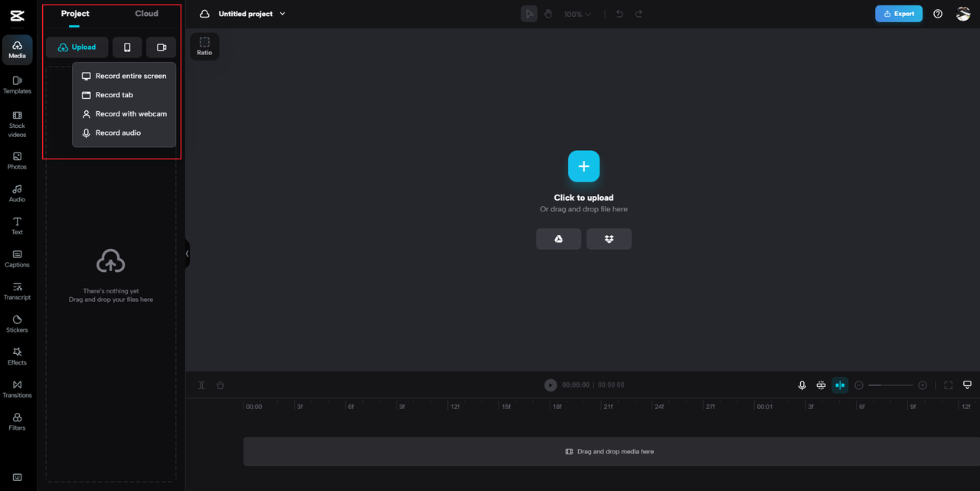Viewport: 980px width, 491px height.
Task: Open the Effects panel
Action: coord(17,356)
